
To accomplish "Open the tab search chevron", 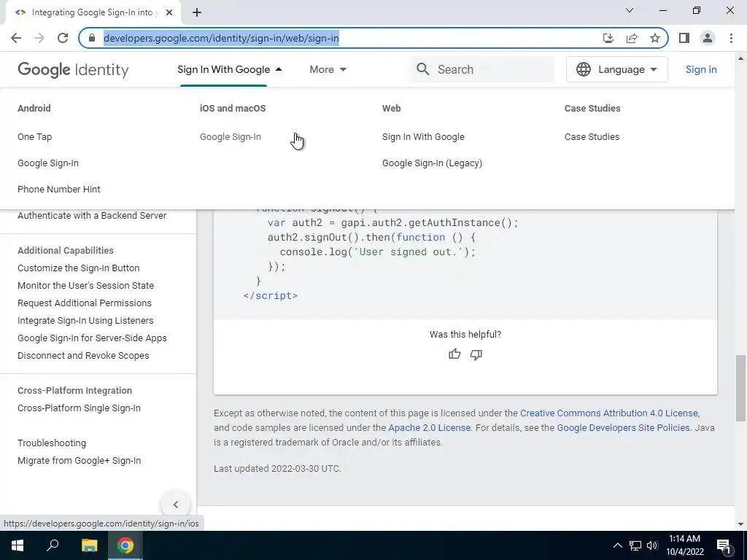I will pos(630,10).
